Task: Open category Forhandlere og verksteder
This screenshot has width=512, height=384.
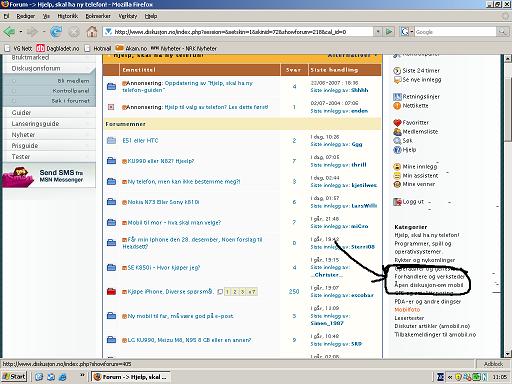Action: coord(429,277)
